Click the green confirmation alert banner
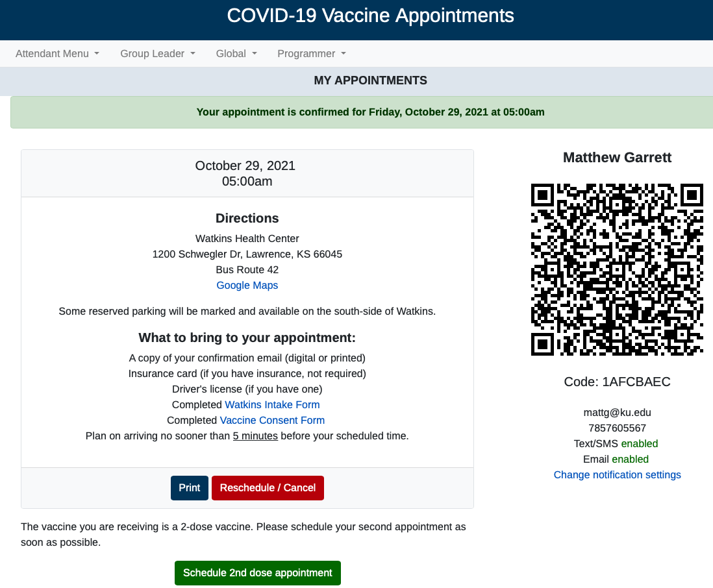The image size is (713, 588). (x=362, y=112)
